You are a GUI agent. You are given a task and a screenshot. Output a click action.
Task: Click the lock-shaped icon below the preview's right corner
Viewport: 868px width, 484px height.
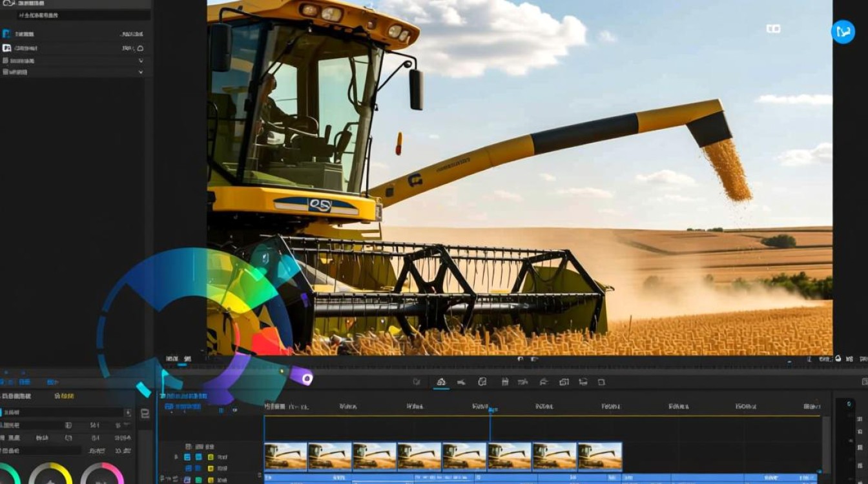tap(838, 359)
